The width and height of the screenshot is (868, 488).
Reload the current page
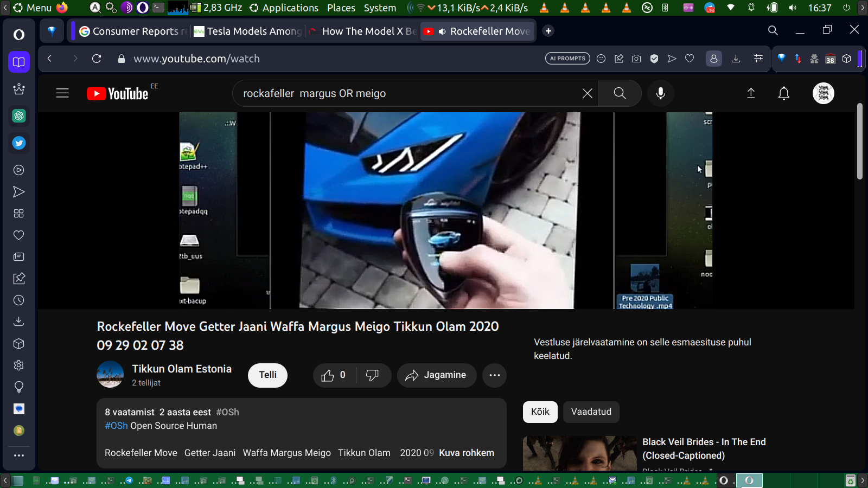(97, 59)
